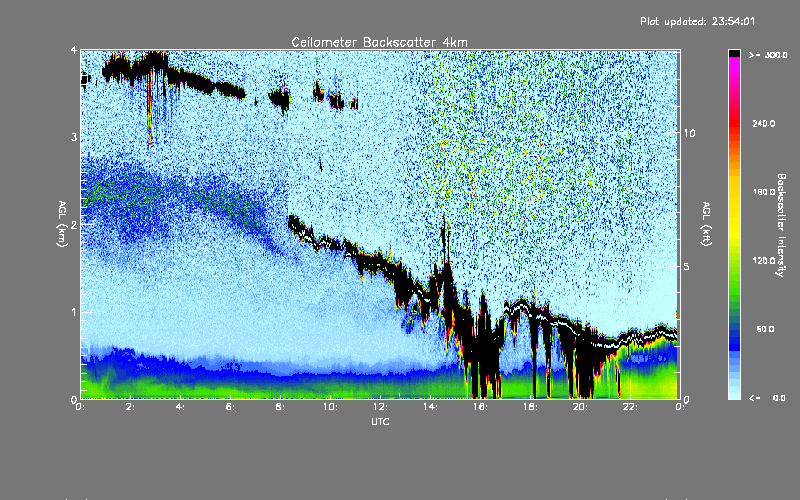Click the 10 tick on AGL (kft) axis

689,133
